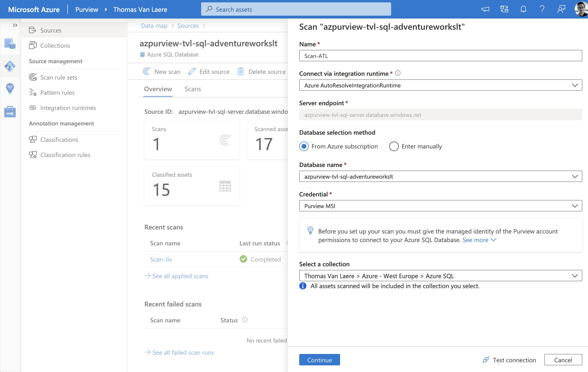Viewport: 588px width, 372px height.
Task: Click the Sources icon in sidebar
Action: [33, 30]
